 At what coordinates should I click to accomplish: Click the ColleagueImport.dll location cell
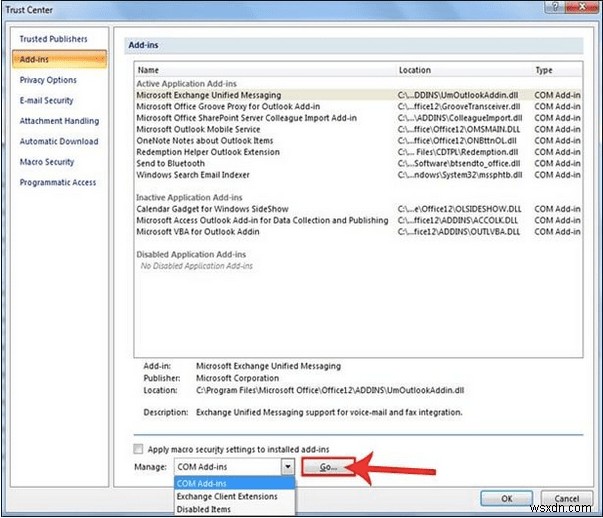point(460,118)
